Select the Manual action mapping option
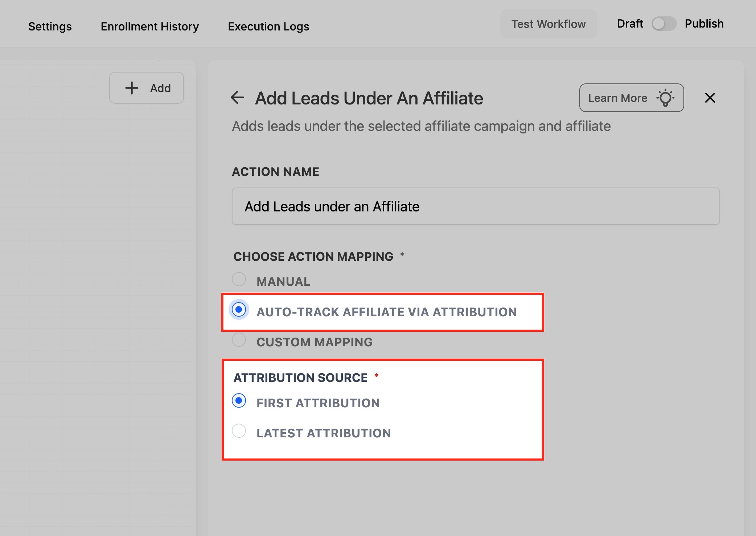This screenshot has width=756, height=536. [239, 279]
